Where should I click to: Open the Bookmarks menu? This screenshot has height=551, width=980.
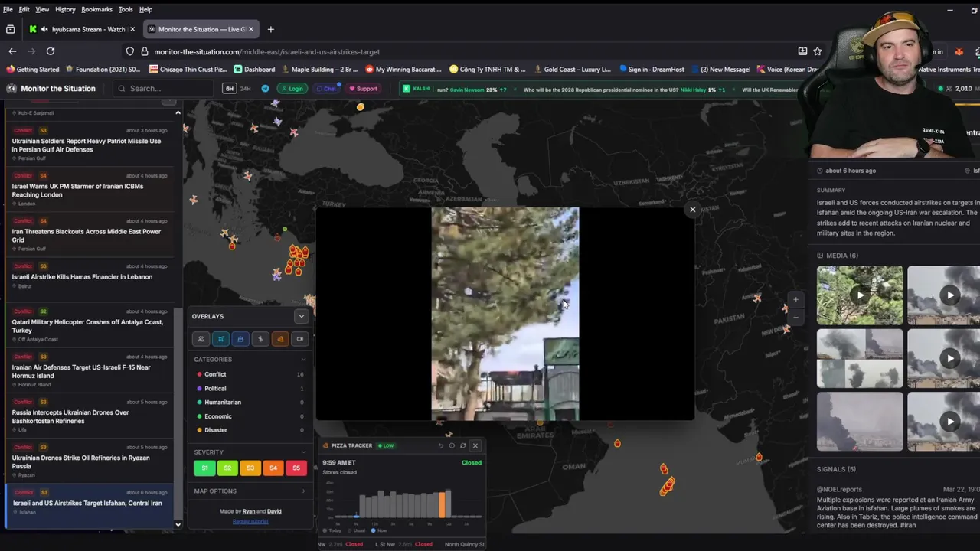coord(96,9)
